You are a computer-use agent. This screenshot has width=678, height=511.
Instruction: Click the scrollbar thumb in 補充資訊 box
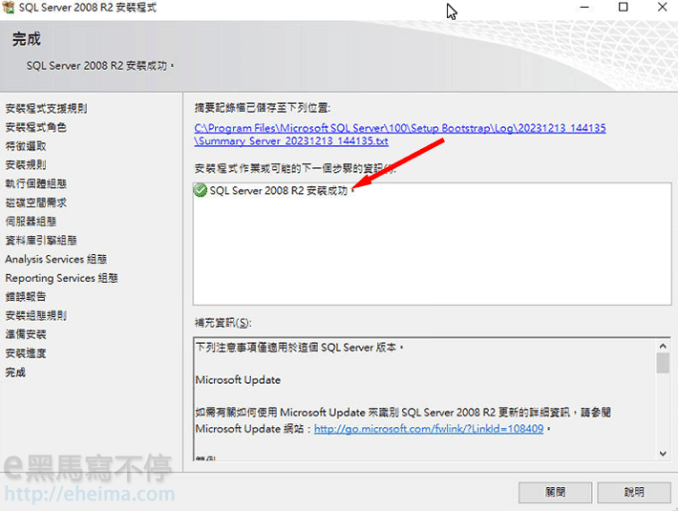663,363
